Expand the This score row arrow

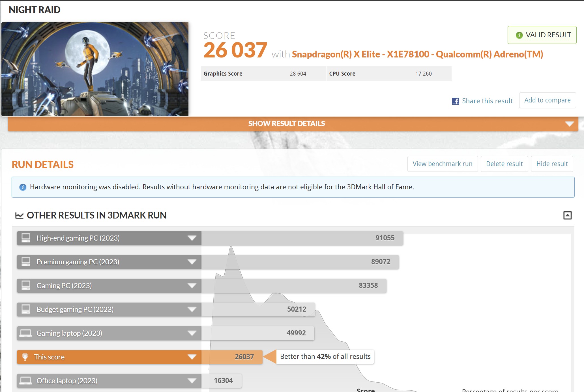coord(192,357)
